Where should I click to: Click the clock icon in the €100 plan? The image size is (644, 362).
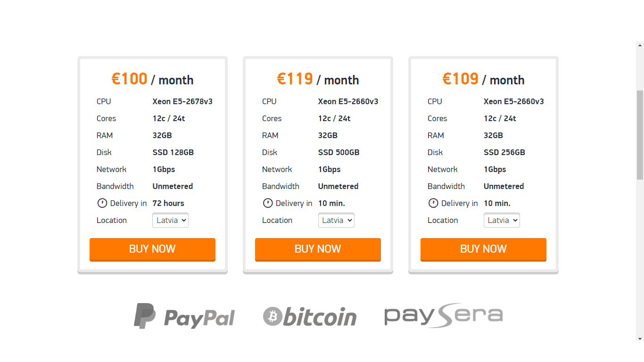click(102, 203)
